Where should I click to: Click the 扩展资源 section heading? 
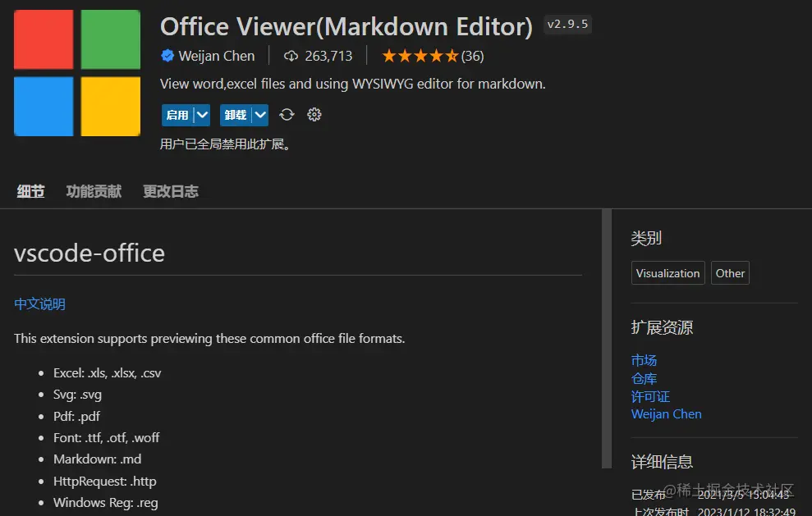[662, 327]
